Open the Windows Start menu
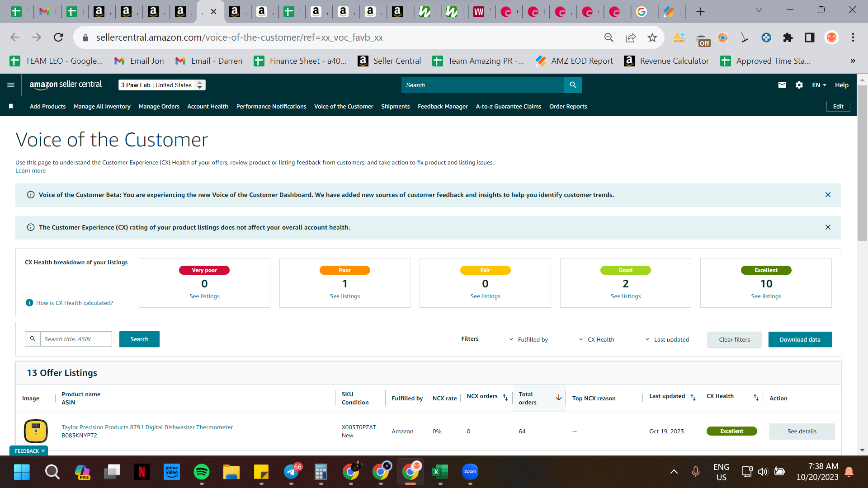The image size is (868, 488). point(22,472)
